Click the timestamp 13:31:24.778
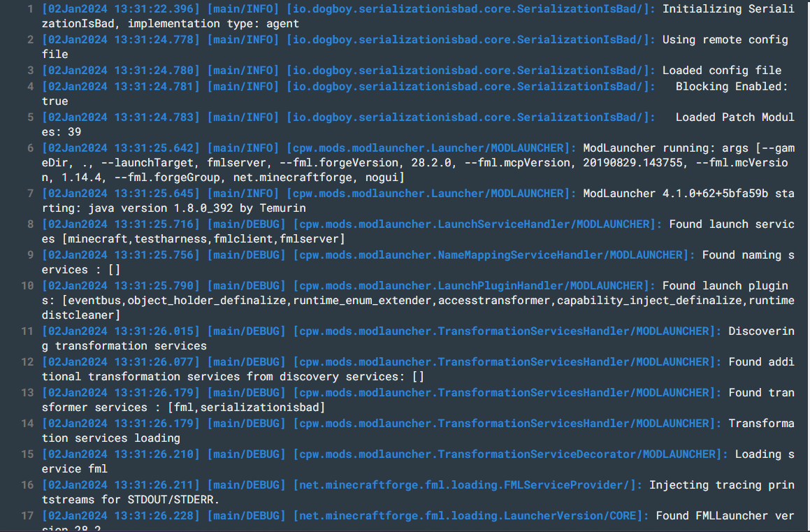Image resolution: width=810 pixels, height=532 pixels. 154,40
